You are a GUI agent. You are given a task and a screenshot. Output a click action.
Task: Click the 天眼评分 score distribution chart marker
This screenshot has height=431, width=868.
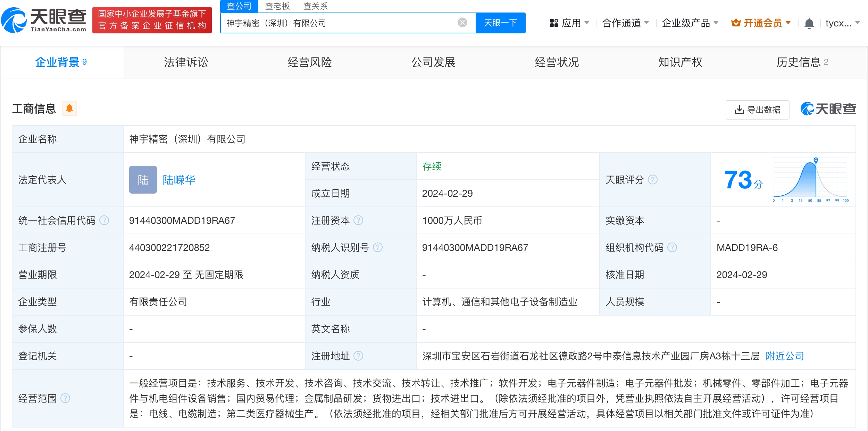pyautogui.click(x=816, y=160)
